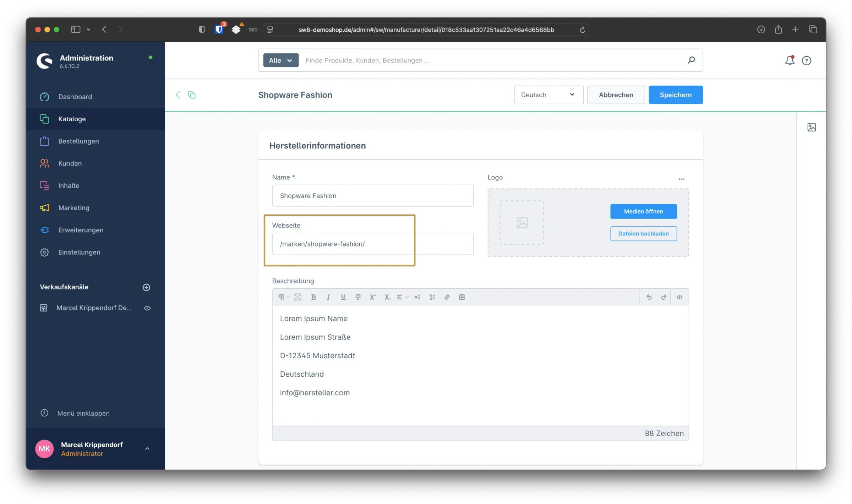The height and width of the screenshot is (504, 852).
Task: Open the media sidebar image icon
Action: (x=812, y=127)
